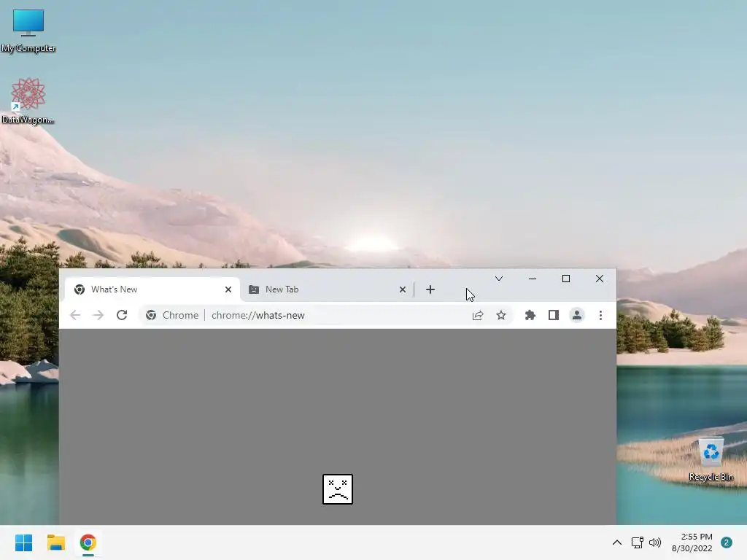Screen dimensions: 747x560
Task: Go forward with the Chrome forward arrow
Action: (98, 315)
